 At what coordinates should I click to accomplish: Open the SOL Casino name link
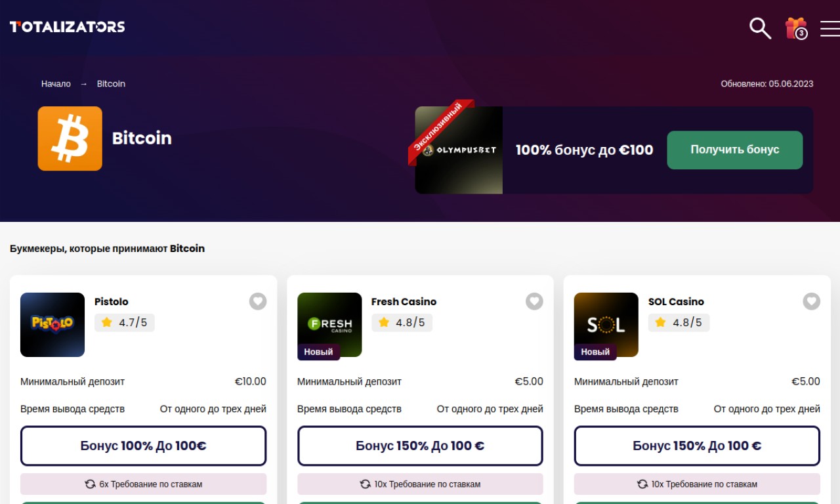676,302
